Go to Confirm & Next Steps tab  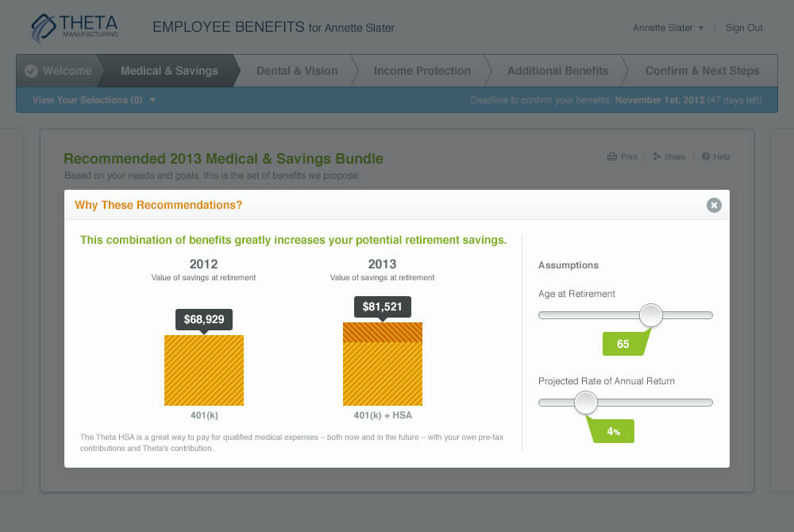pyautogui.click(x=702, y=71)
